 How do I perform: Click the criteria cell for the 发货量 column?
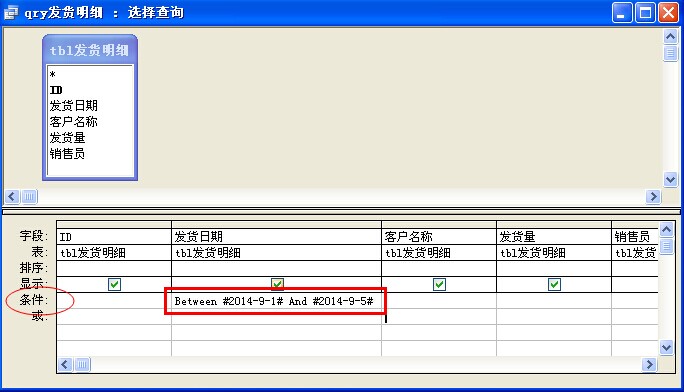click(x=554, y=301)
